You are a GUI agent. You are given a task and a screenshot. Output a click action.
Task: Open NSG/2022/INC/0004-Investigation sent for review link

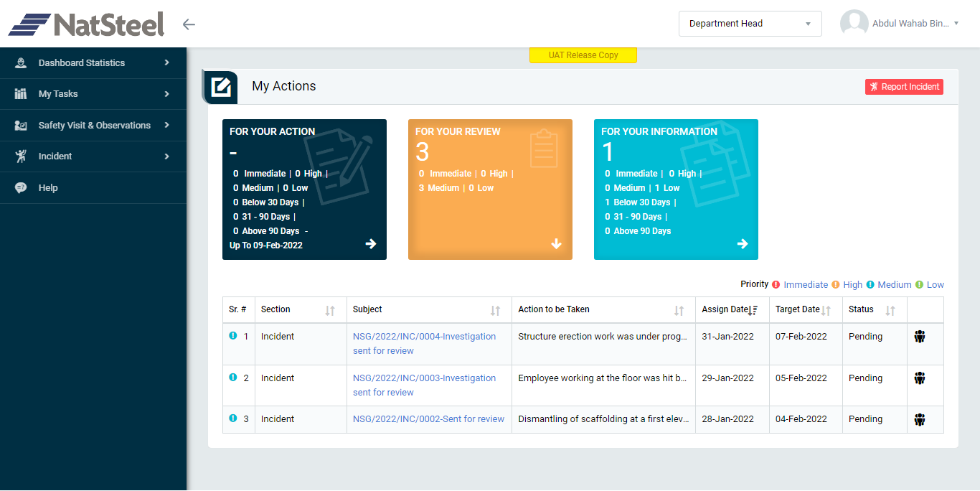point(424,344)
